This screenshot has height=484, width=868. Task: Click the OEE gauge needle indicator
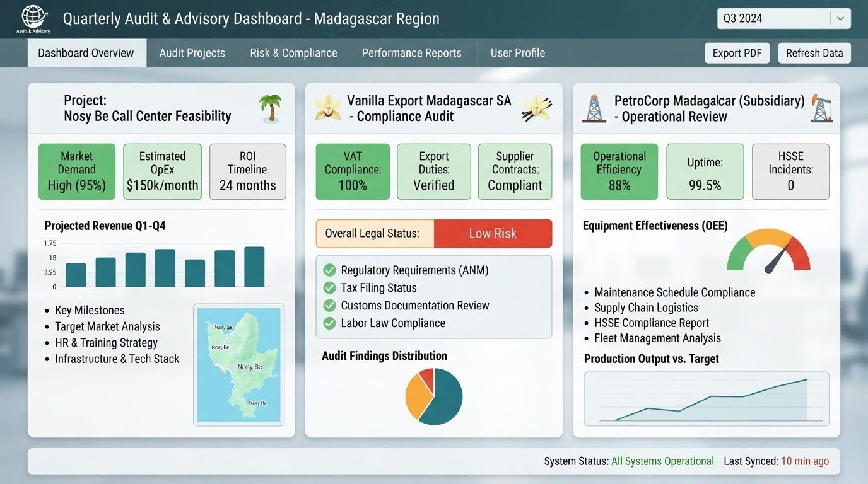tap(777, 259)
